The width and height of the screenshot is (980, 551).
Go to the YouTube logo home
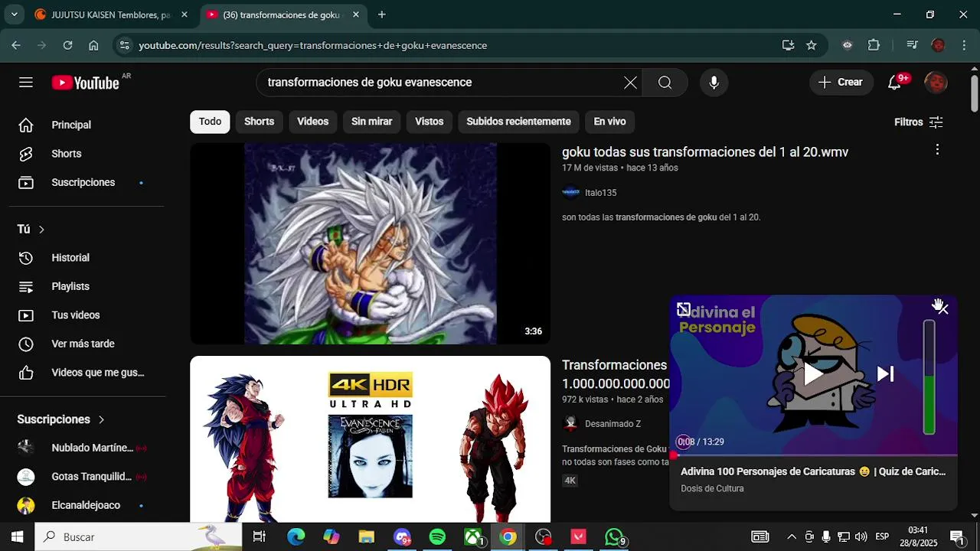(86, 83)
